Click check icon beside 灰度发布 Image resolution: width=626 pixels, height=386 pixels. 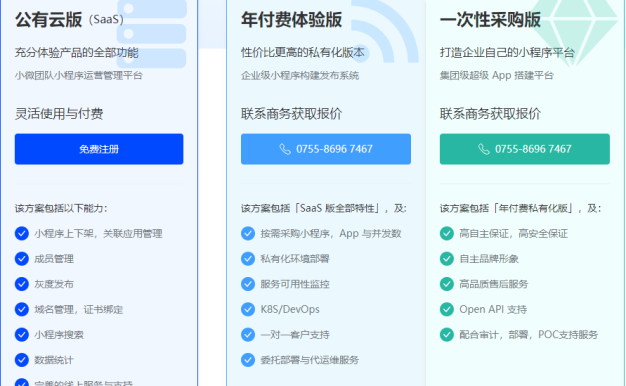click(22, 284)
